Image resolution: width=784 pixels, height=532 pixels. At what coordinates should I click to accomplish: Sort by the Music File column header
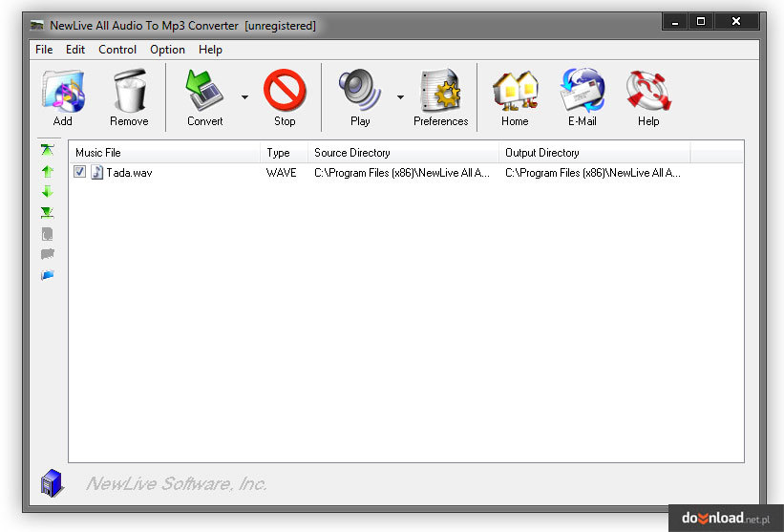point(164,153)
